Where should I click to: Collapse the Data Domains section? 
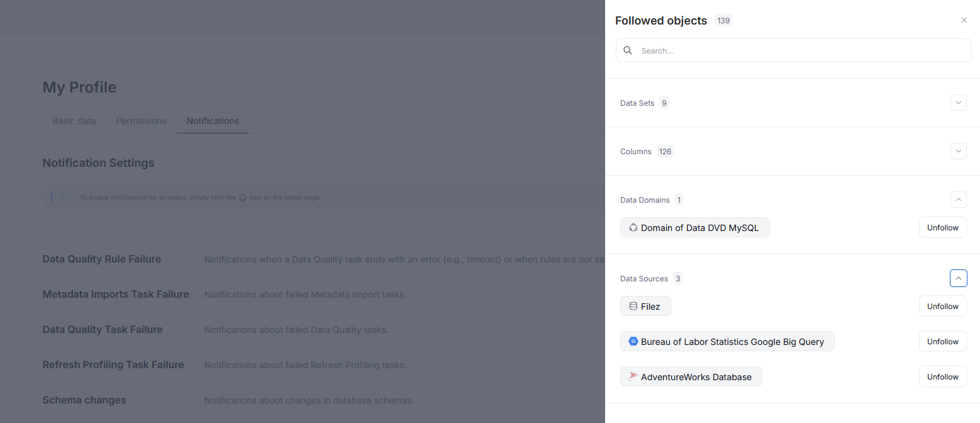point(958,200)
